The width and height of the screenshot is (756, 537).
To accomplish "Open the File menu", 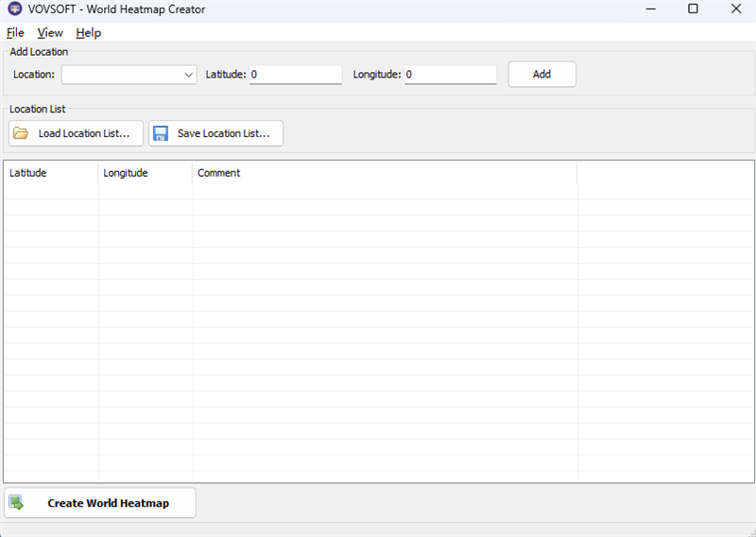I will click(15, 33).
